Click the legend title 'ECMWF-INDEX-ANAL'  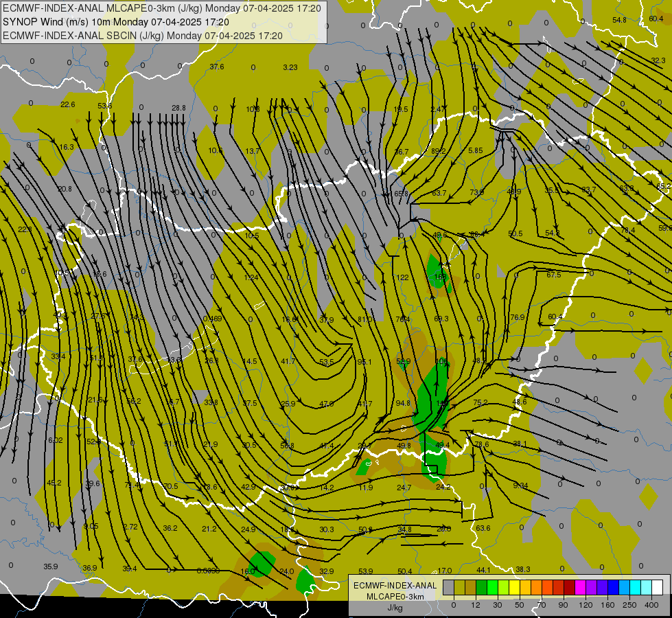point(395,586)
